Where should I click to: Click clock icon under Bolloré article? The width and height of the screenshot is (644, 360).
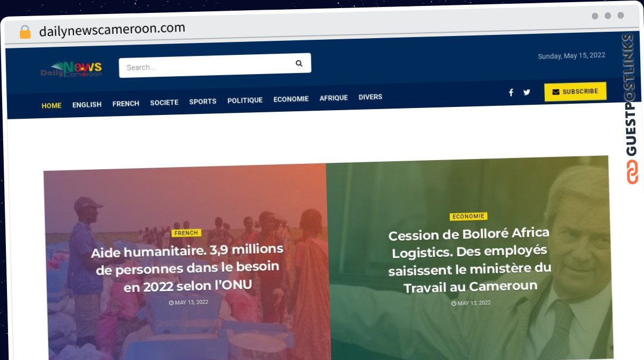click(453, 304)
